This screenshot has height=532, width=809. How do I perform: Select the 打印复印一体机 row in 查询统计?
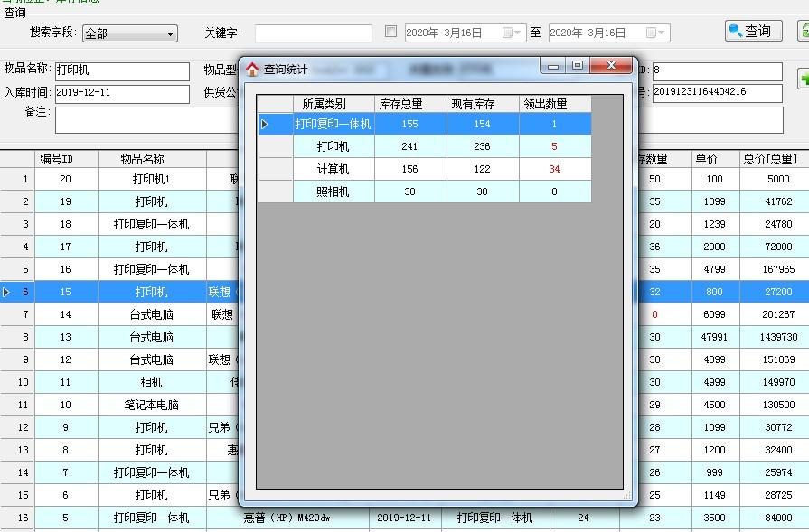tap(424, 125)
